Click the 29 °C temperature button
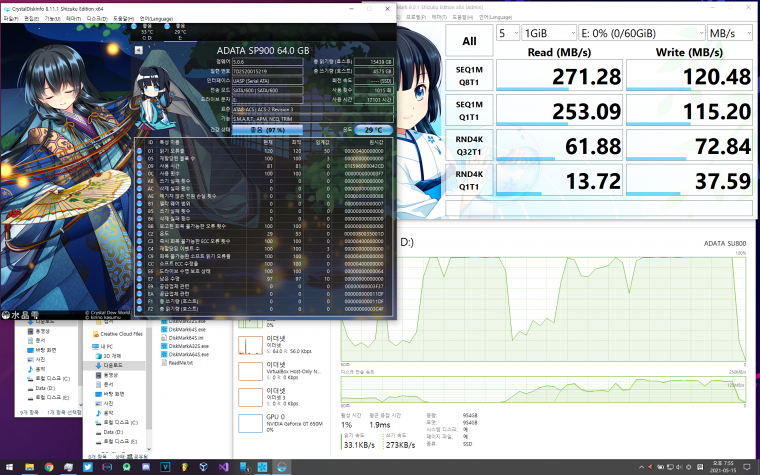This screenshot has height=475, width=760. pyautogui.click(x=373, y=130)
